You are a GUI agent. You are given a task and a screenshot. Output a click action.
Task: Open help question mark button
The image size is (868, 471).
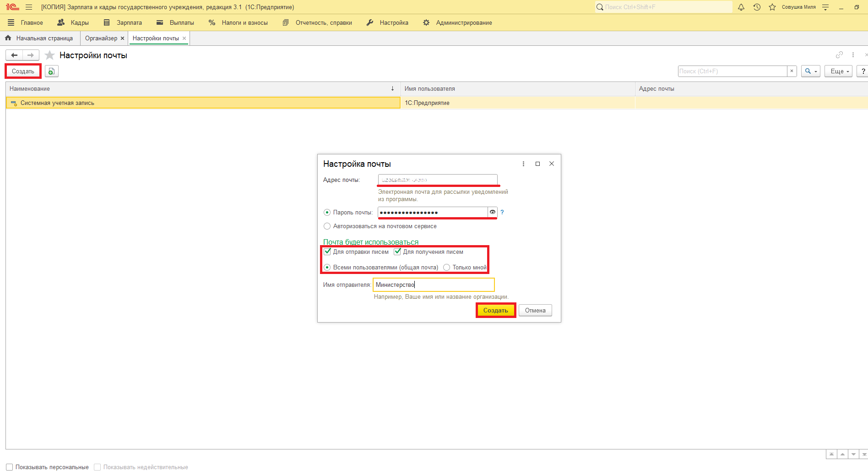coord(863,71)
